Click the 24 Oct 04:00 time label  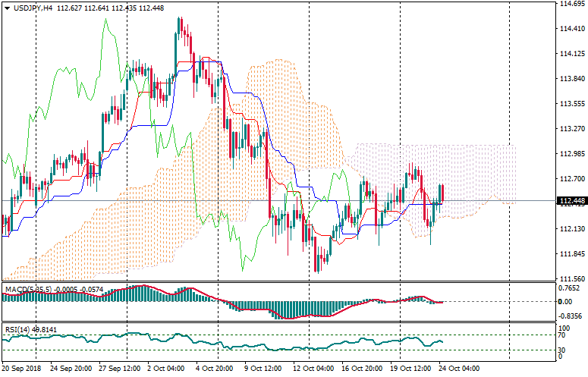pyautogui.click(x=461, y=368)
